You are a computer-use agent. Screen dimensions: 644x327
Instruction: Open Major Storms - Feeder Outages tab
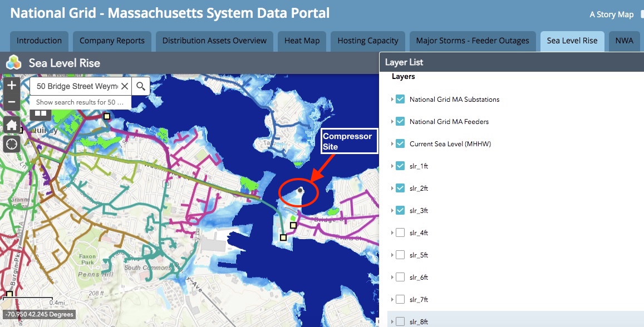click(x=473, y=41)
